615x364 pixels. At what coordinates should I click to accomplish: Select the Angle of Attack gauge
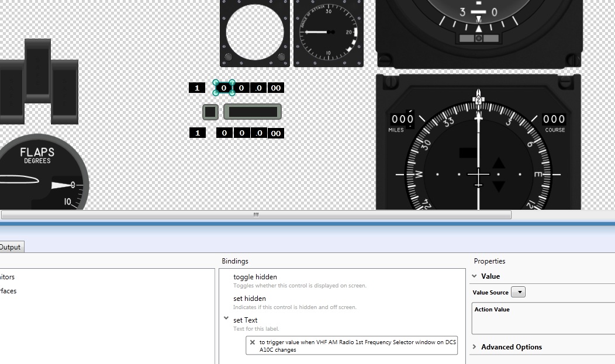click(x=329, y=33)
